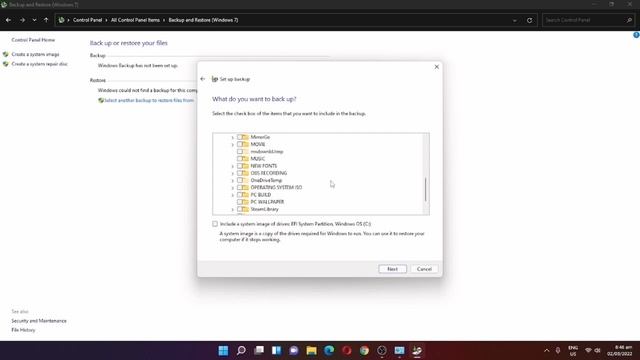
Task: Check the msdownld.tmp checkbox
Action: click(240, 151)
